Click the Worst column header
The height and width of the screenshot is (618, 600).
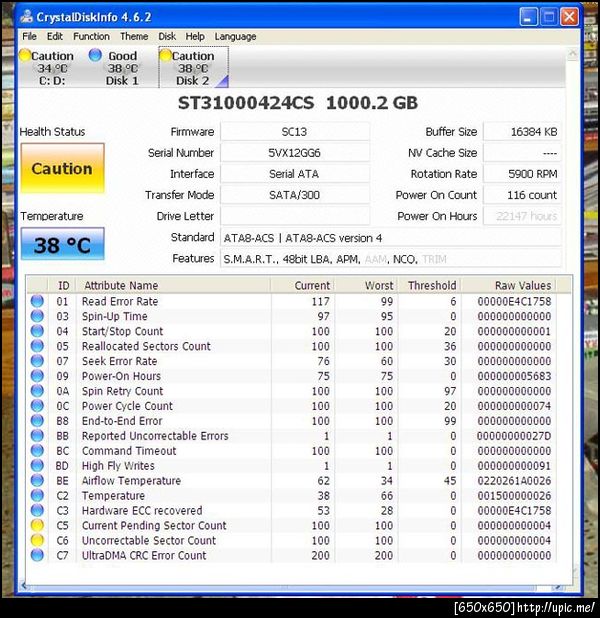click(x=367, y=285)
